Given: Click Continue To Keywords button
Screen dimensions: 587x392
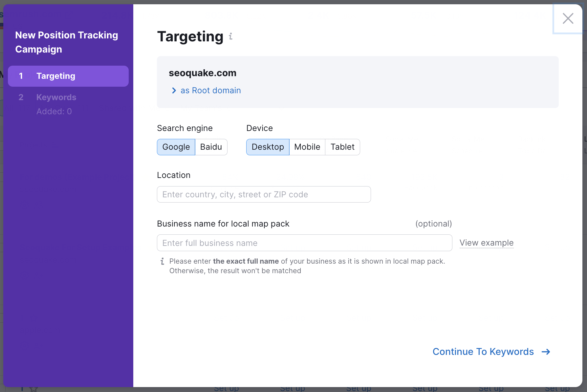Looking at the screenshot, I should pyautogui.click(x=491, y=352).
